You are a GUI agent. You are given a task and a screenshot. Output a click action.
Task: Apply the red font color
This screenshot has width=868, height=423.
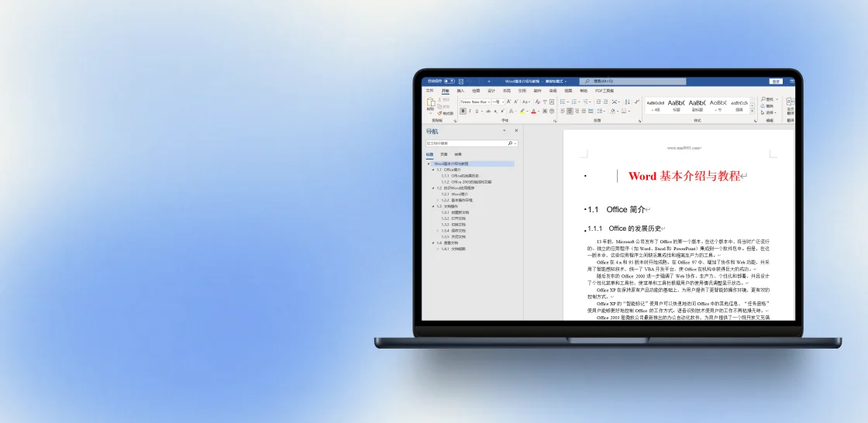[534, 111]
